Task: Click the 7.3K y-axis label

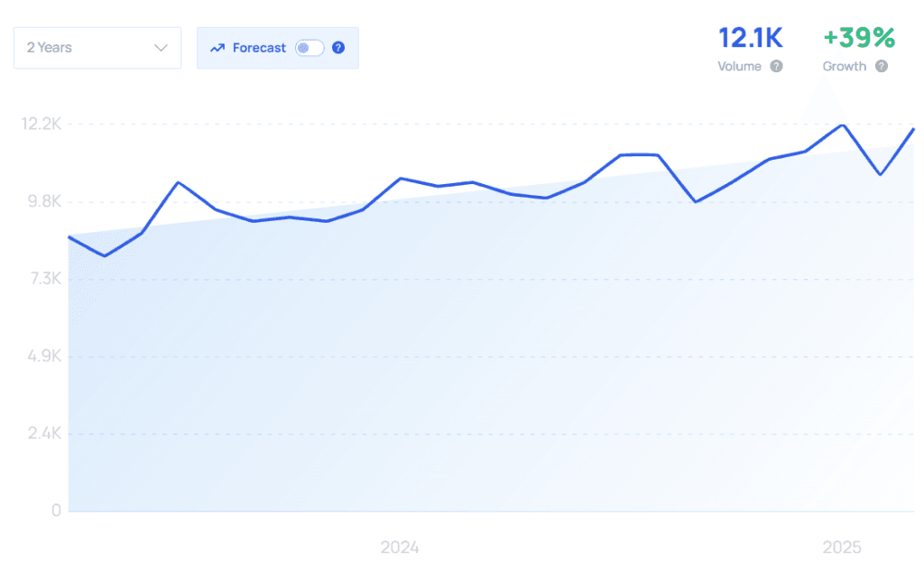Action: (x=45, y=278)
